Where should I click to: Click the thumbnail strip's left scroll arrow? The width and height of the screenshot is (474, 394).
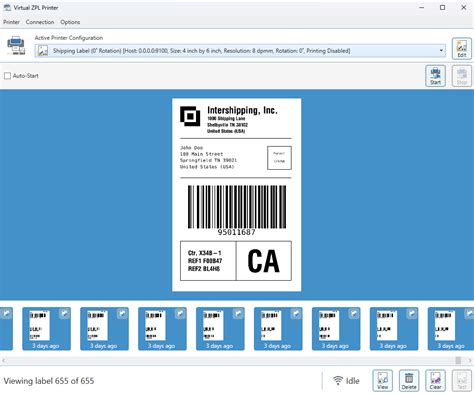point(3,360)
